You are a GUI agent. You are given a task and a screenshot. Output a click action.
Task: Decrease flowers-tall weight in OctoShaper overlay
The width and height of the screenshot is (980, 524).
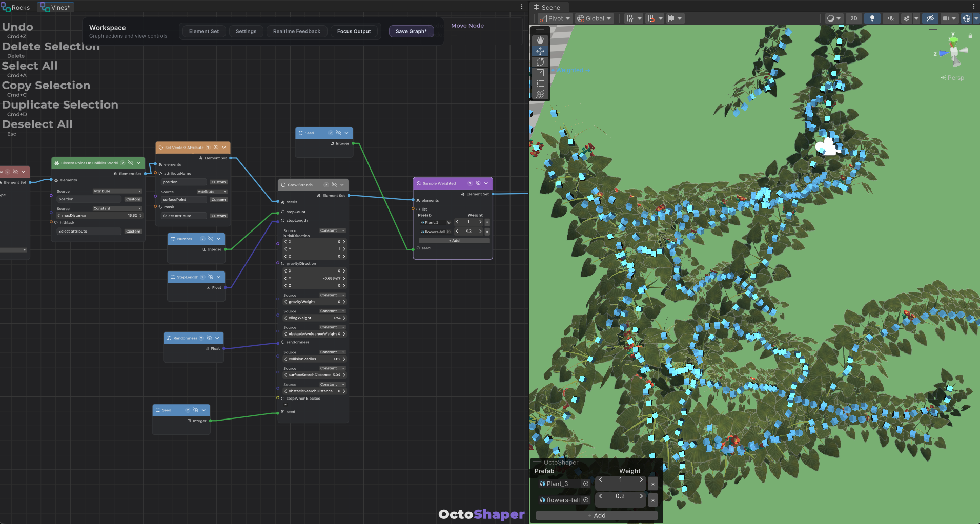click(601, 496)
